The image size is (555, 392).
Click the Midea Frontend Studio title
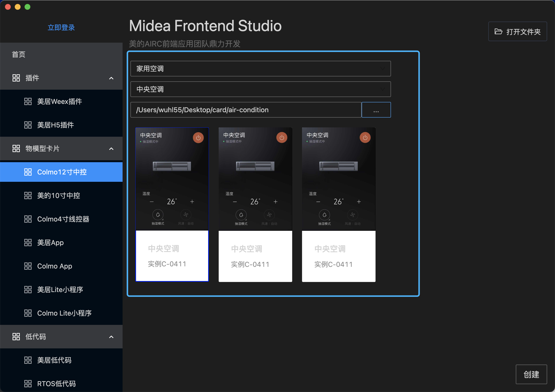(x=205, y=26)
